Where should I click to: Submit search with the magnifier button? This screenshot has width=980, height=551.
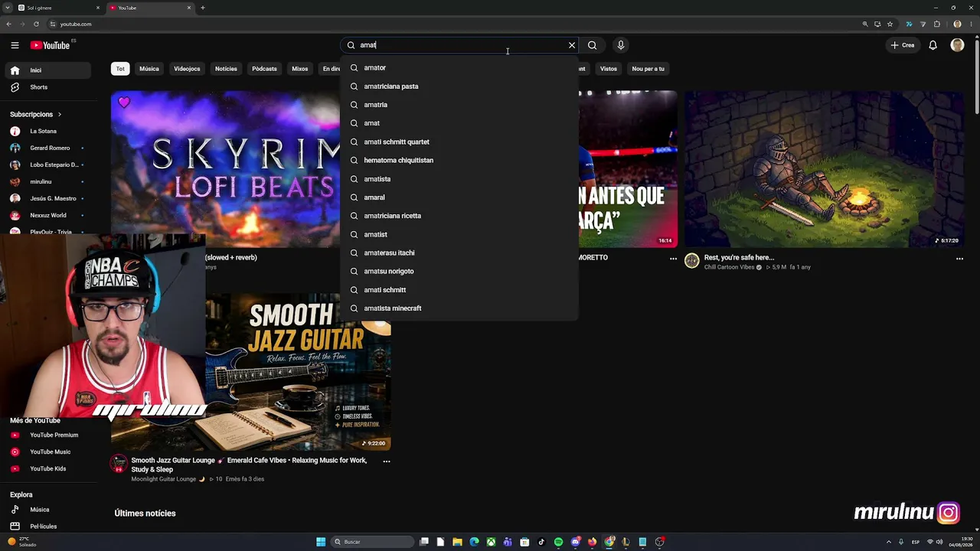[x=592, y=45]
